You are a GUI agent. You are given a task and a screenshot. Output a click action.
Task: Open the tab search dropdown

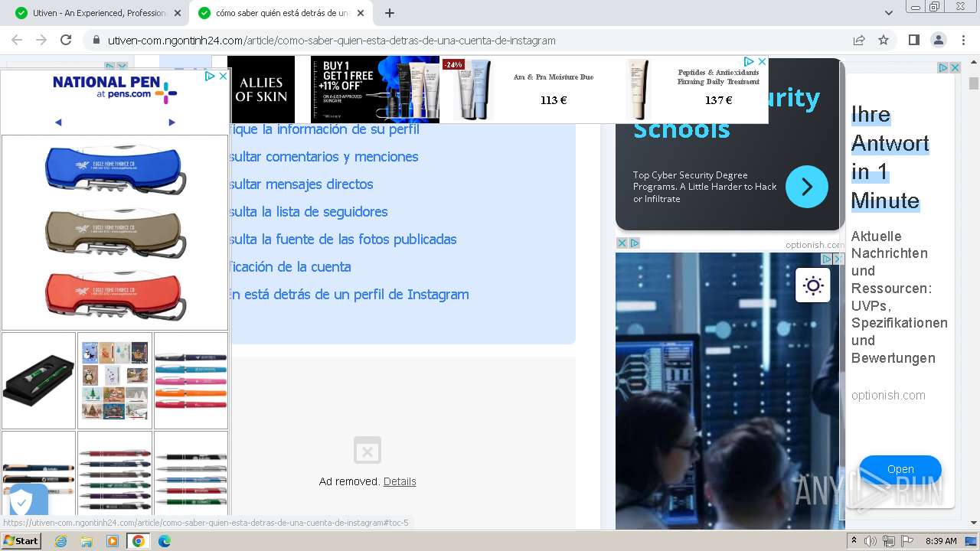(x=888, y=13)
